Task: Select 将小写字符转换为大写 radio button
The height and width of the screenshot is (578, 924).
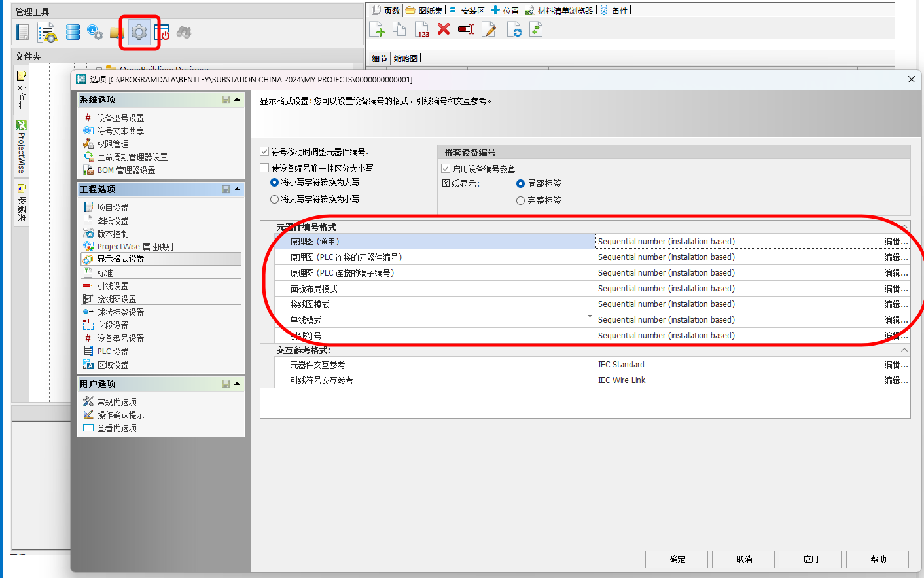Action: click(x=275, y=183)
